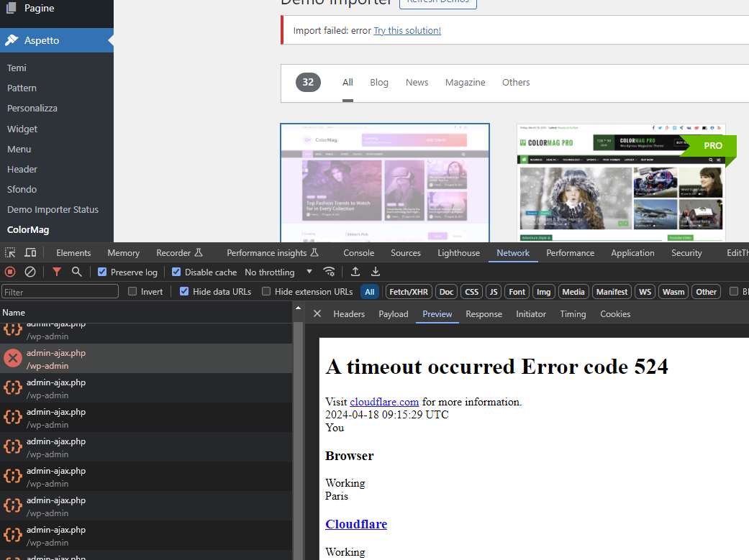
Task: Open network conditions wifi icon
Action: click(329, 272)
